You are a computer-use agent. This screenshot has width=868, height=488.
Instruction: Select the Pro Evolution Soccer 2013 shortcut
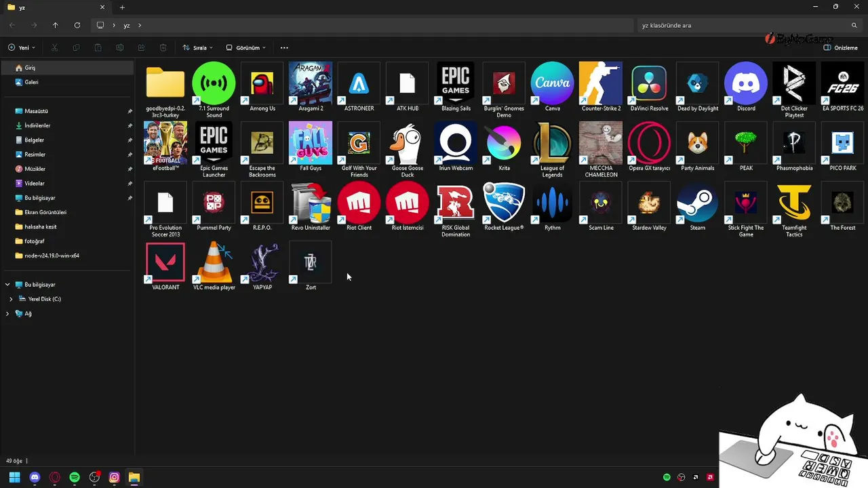165,210
